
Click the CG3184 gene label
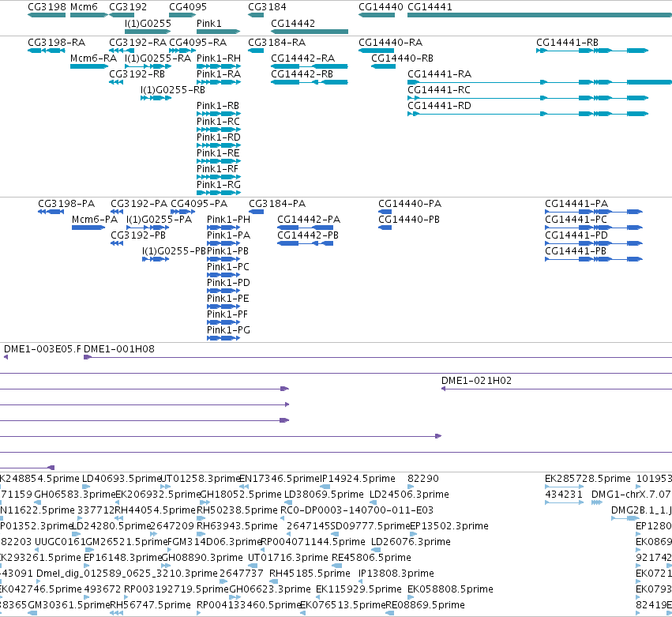click(x=267, y=7)
